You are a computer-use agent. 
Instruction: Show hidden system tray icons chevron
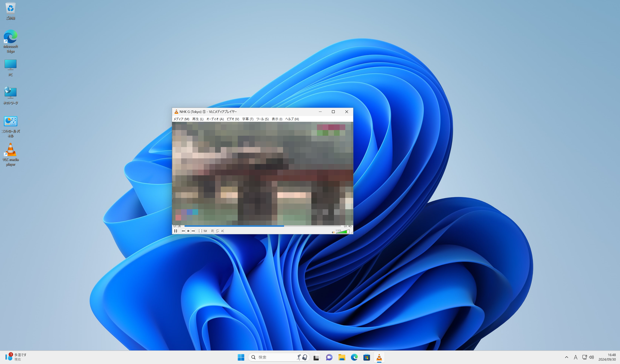click(x=566, y=357)
